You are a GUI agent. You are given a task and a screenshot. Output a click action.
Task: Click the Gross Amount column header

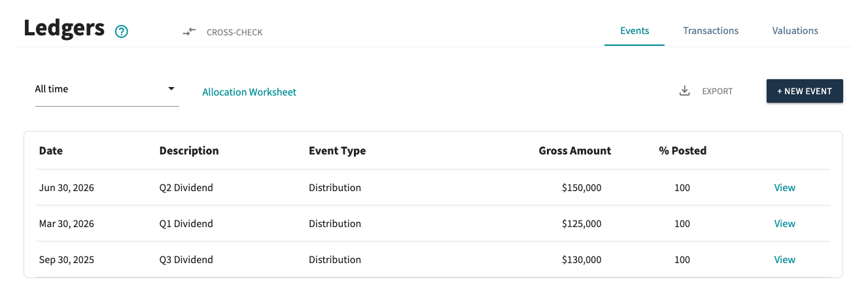tap(575, 151)
